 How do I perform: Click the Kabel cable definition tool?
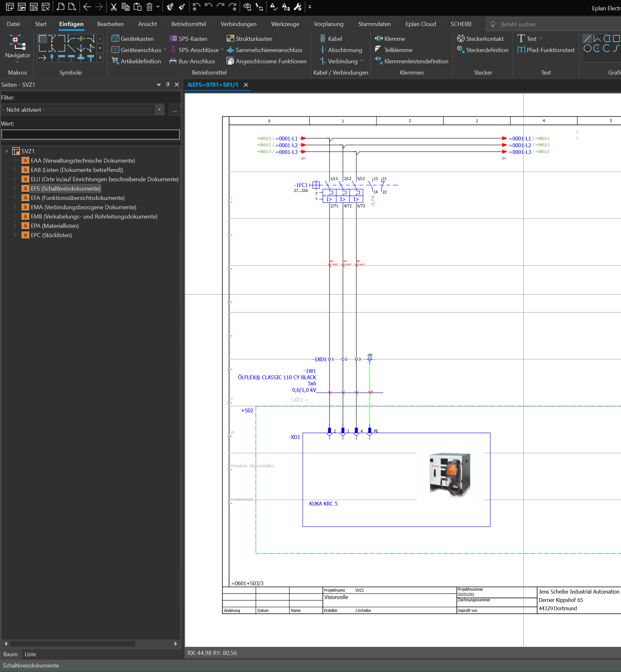point(331,39)
